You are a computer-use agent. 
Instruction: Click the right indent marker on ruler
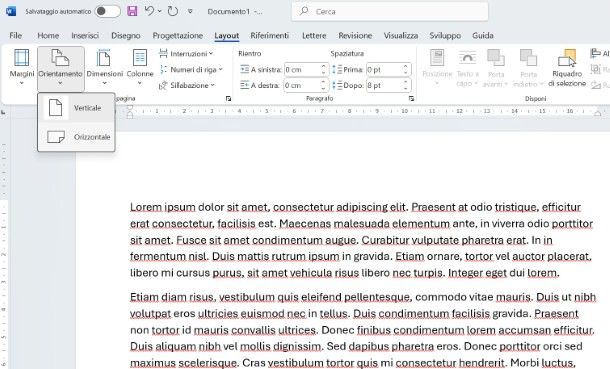click(598, 113)
